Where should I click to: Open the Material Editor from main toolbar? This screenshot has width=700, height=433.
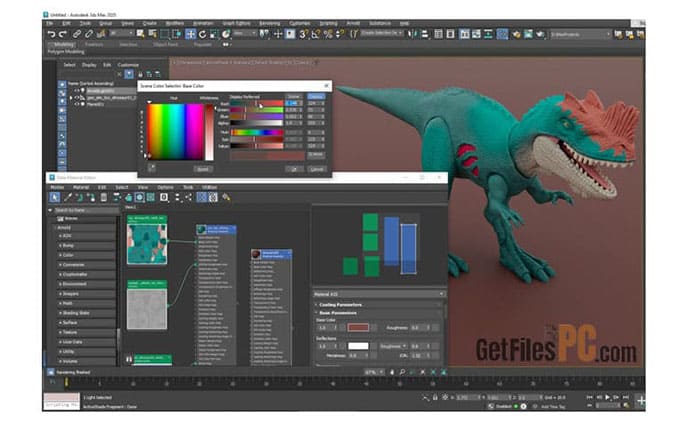click(x=502, y=34)
